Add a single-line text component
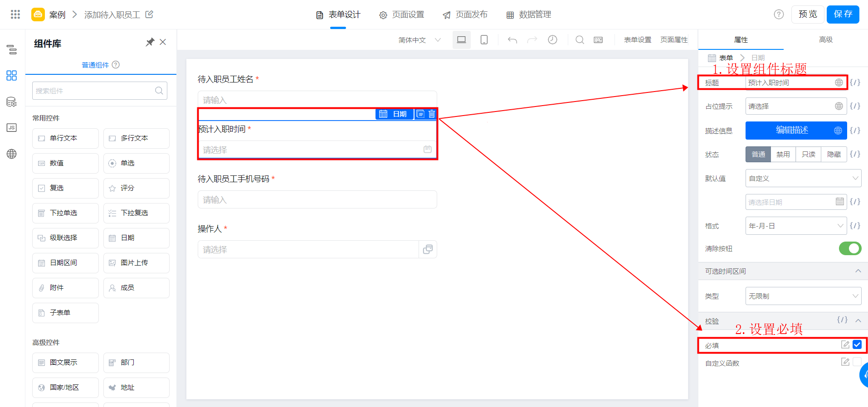 click(65, 138)
